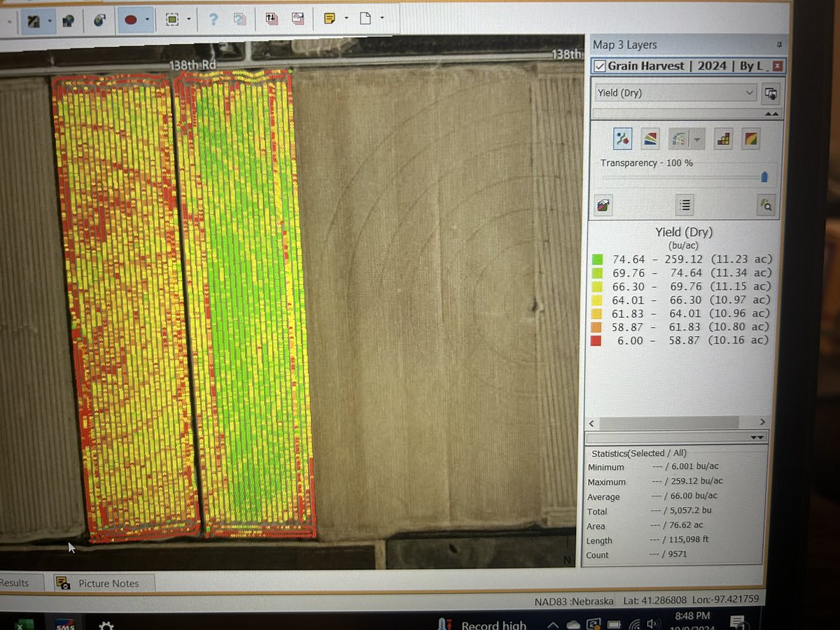The image size is (840, 630).
Task: Expand the Statistics section with the double chevrons
Action: tap(757, 436)
